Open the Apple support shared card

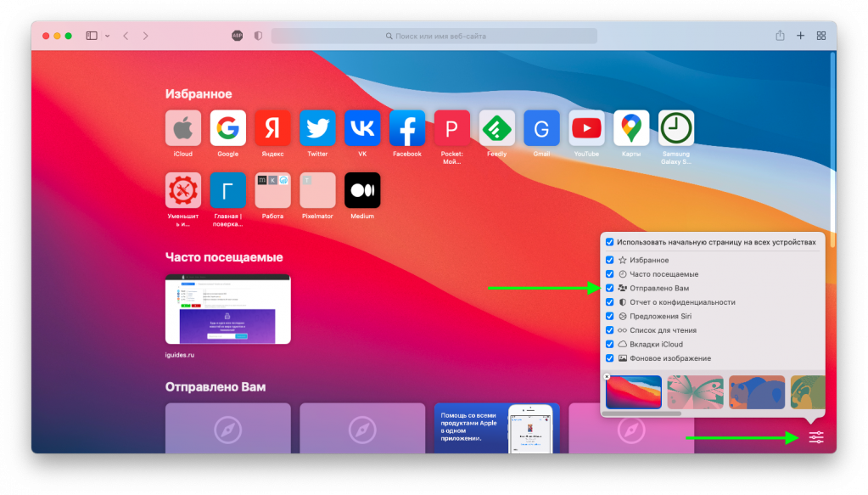(496, 428)
